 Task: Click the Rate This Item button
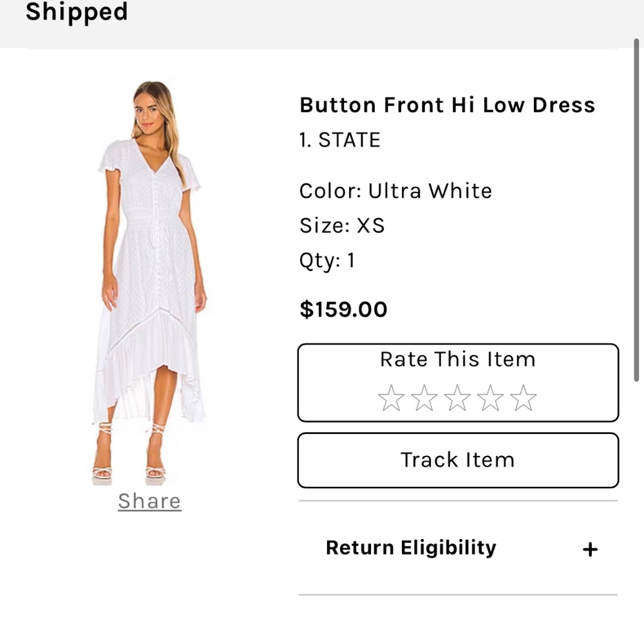[x=458, y=359]
